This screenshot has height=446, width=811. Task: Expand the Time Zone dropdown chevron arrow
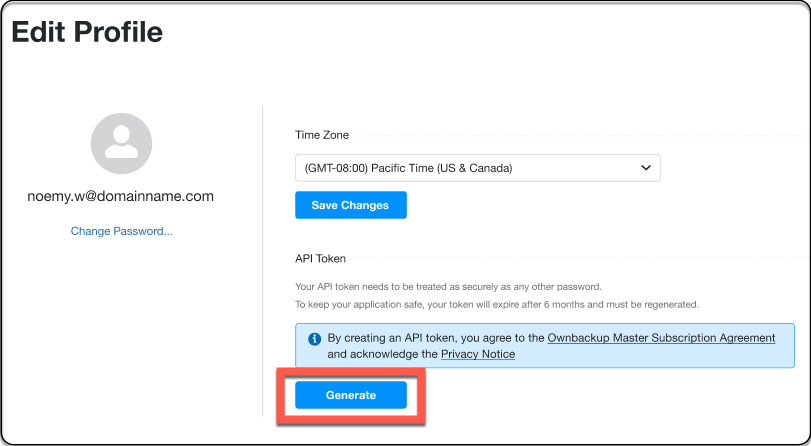pyautogui.click(x=645, y=168)
